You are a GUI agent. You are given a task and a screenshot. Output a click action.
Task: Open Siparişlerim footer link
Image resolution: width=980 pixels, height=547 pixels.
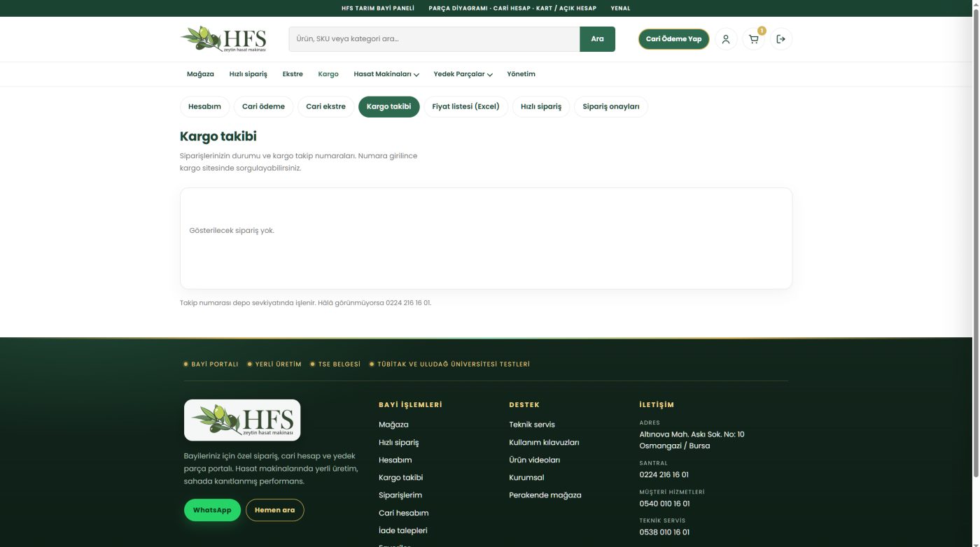click(x=400, y=495)
